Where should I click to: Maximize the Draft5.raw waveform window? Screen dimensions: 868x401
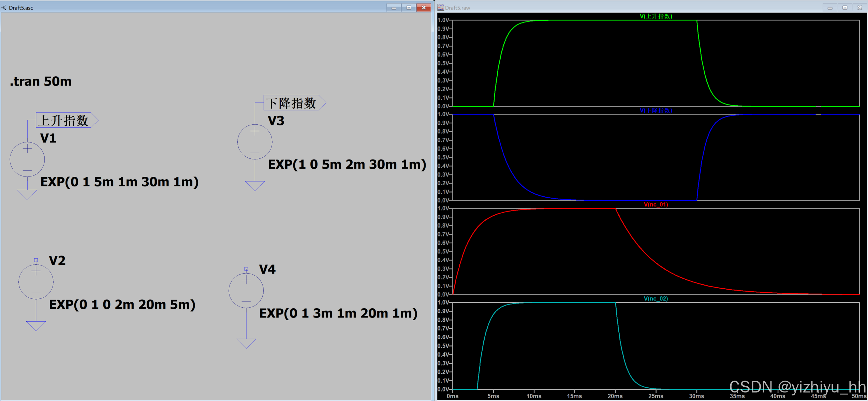coord(845,7)
